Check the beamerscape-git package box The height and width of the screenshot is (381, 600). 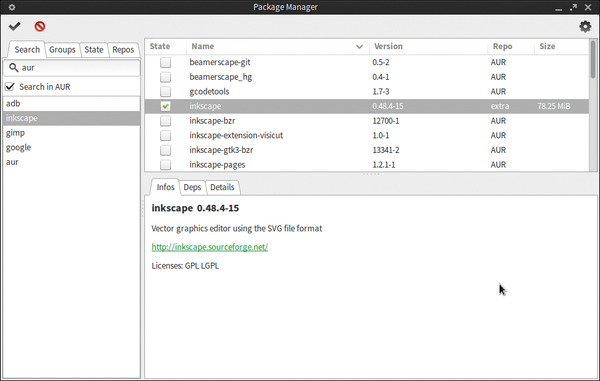(165, 62)
